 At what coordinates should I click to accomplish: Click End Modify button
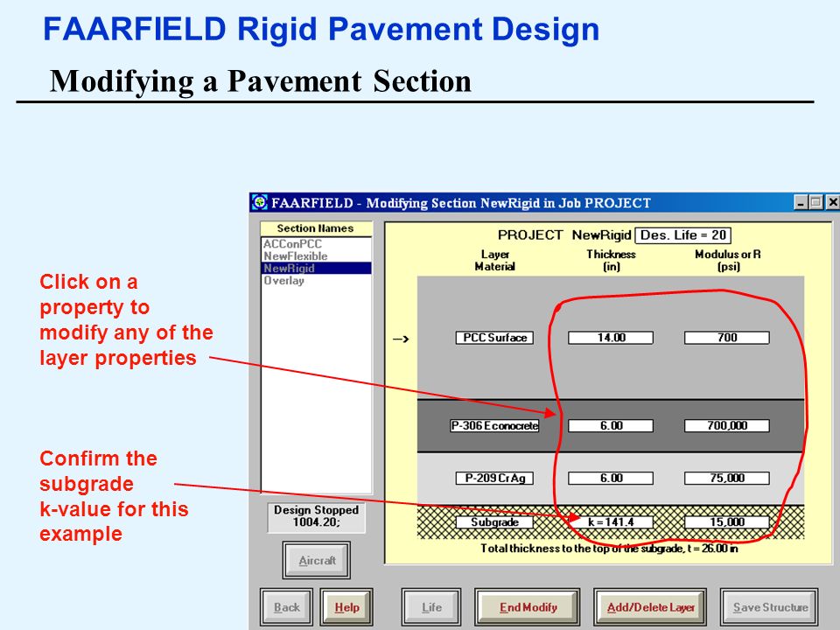[528, 607]
